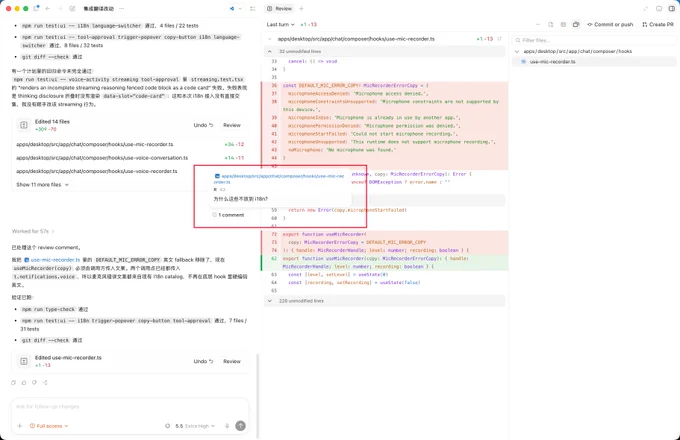Click Edited 14 files diff icon
Image resolution: width=680 pixels, height=440 pixels.
pos(24,125)
